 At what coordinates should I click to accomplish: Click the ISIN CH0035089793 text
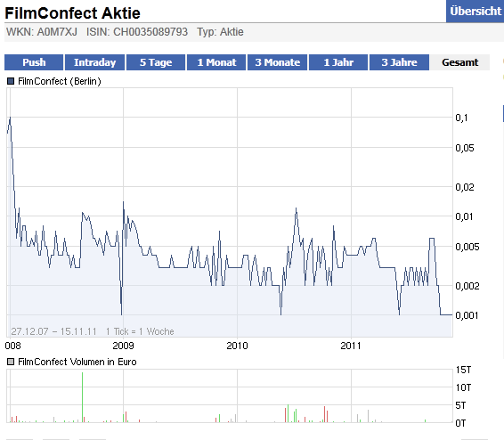pyautogui.click(x=137, y=32)
